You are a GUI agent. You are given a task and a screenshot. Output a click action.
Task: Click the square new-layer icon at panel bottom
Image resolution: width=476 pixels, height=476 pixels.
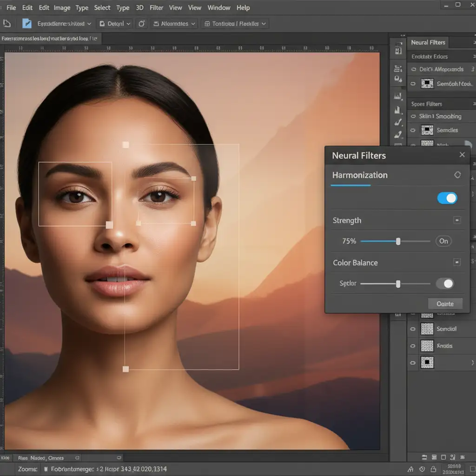coord(443,456)
